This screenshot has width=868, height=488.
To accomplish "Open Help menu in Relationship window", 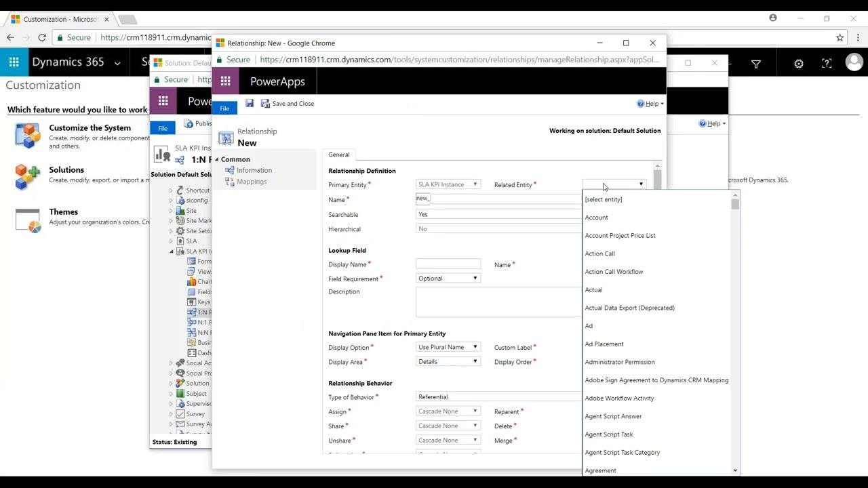I will coord(650,104).
